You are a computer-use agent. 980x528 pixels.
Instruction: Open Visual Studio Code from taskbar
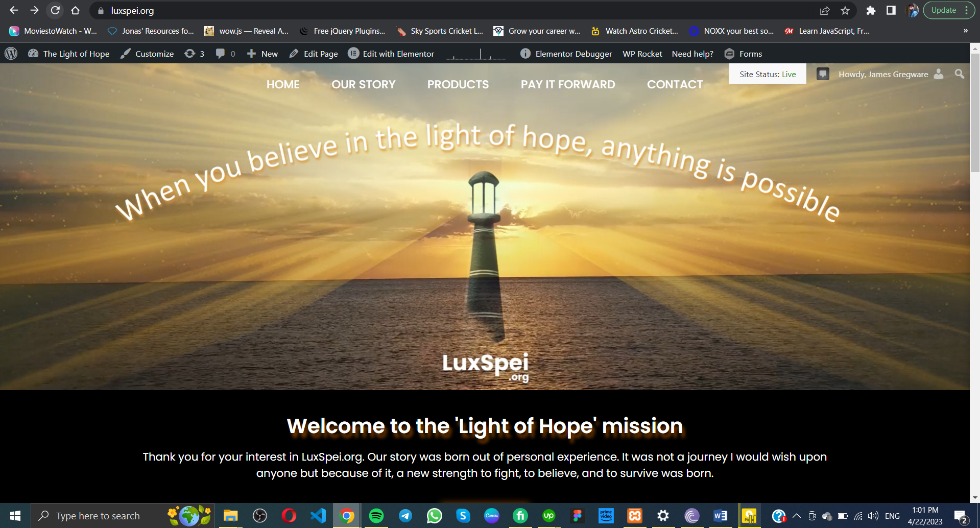pyautogui.click(x=318, y=516)
